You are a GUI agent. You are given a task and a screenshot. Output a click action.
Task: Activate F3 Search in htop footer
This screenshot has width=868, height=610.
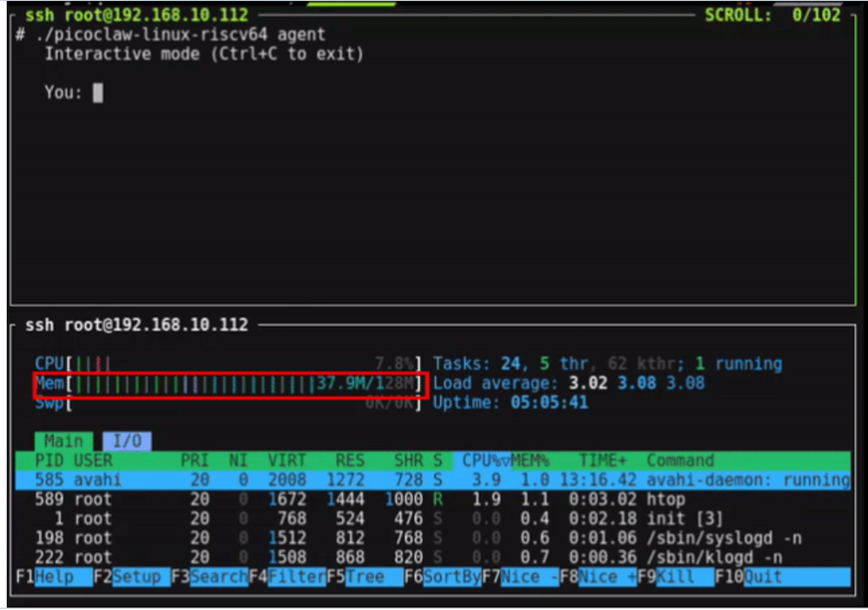210,576
